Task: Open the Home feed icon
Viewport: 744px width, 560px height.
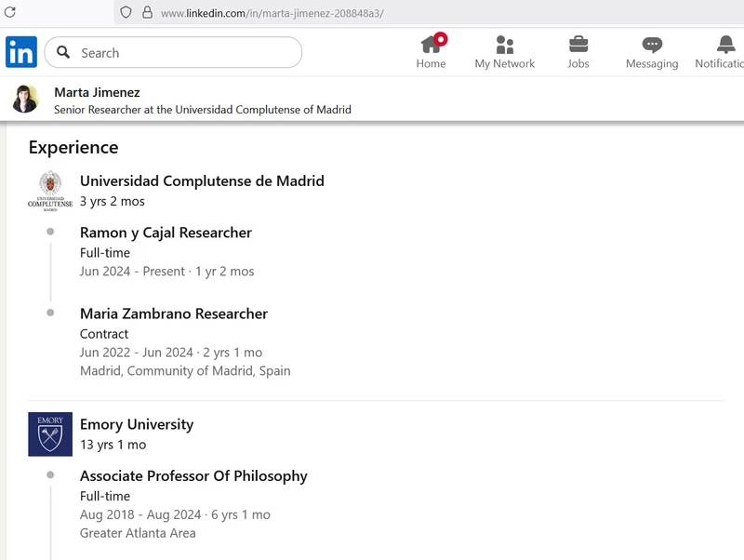Action: [431, 45]
